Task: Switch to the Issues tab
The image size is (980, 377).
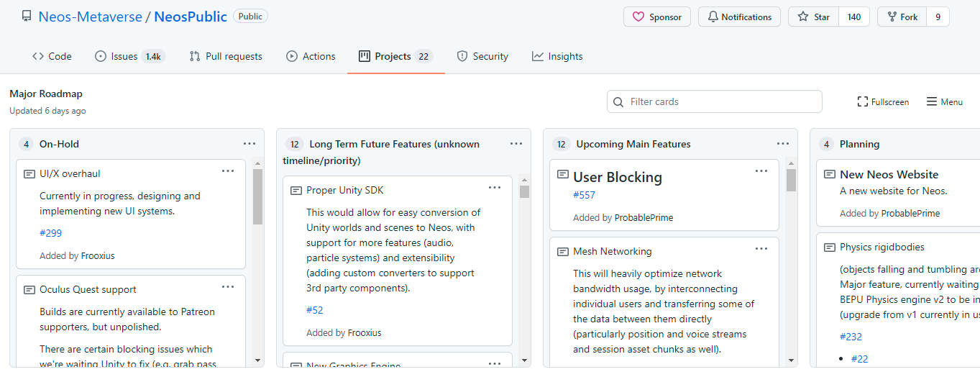Action: click(130, 56)
